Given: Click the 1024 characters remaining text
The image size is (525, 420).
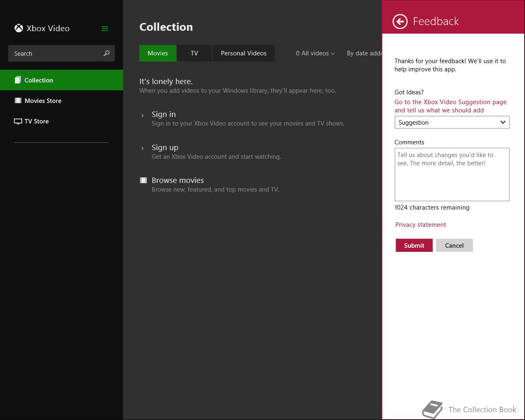Looking at the screenshot, I should click(x=432, y=208).
